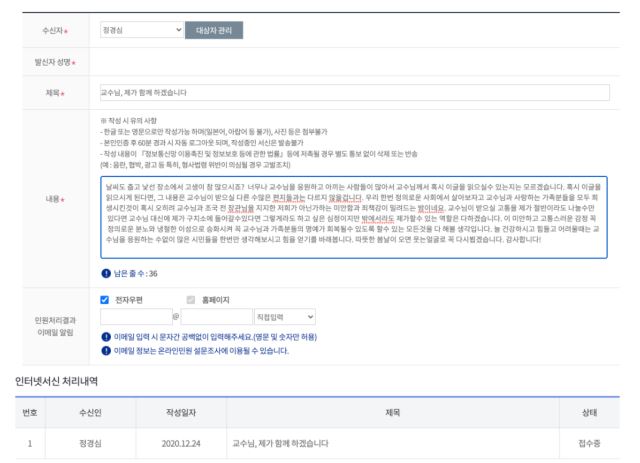Open the 직접입력 email domain dropdown
Screen dimensions: 640x463
pos(284,317)
